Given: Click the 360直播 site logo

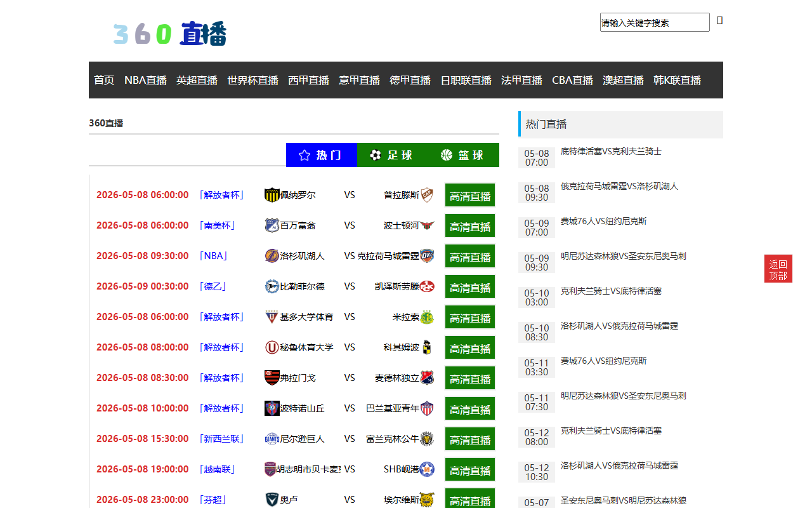Looking at the screenshot, I should [x=169, y=34].
